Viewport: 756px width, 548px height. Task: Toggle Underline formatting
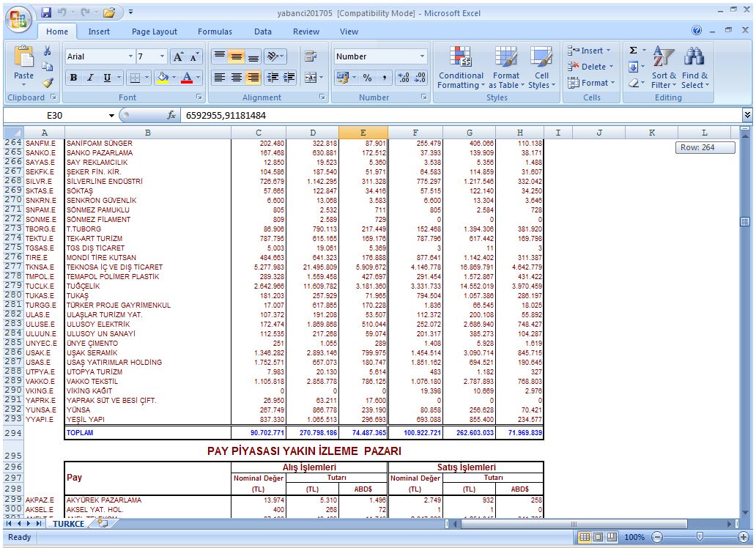(107, 78)
